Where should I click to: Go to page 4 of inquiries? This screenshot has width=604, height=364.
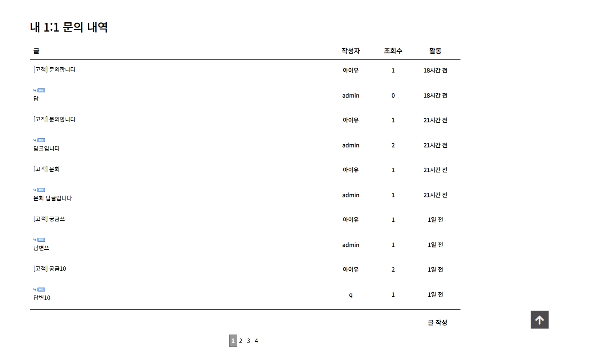(256, 341)
